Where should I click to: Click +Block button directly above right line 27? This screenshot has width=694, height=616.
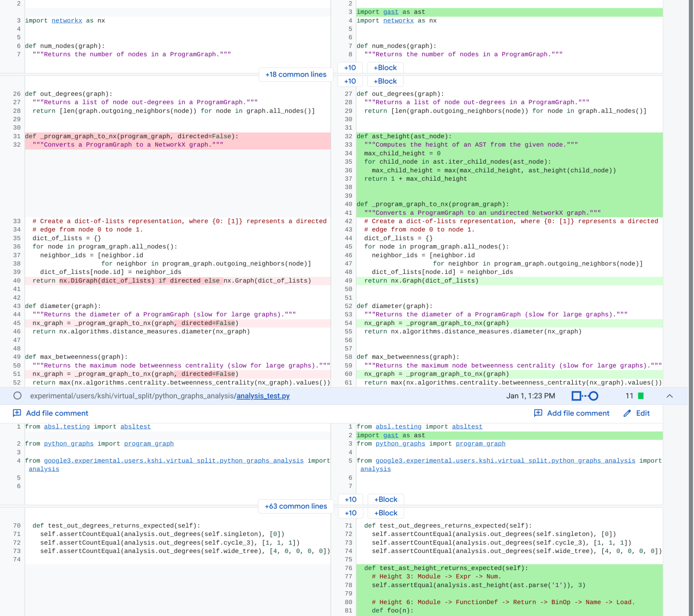pos(385,81)
